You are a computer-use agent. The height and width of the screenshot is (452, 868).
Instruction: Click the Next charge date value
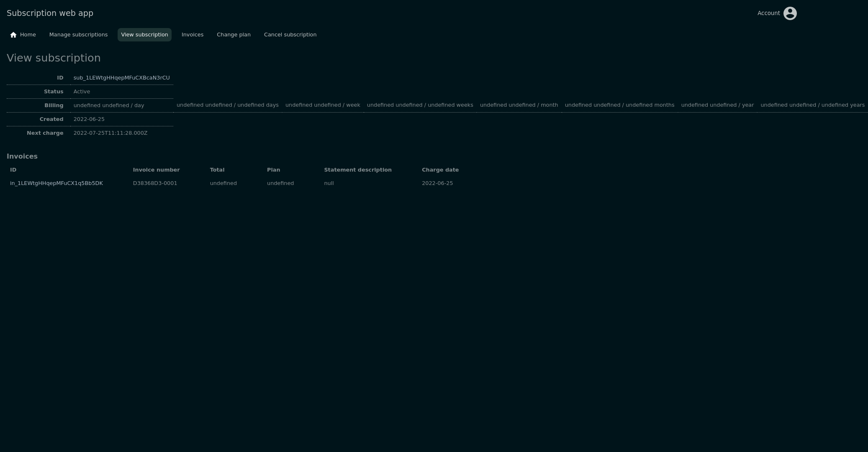[110, 133]
